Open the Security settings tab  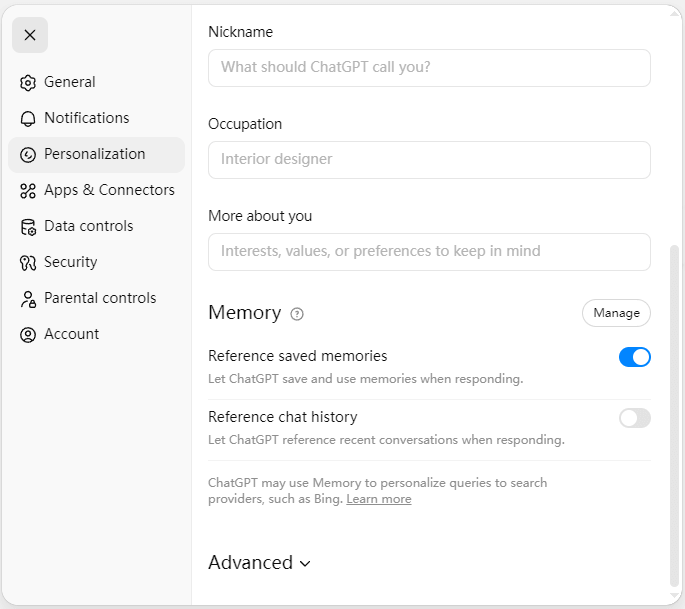tap(70, 262)
